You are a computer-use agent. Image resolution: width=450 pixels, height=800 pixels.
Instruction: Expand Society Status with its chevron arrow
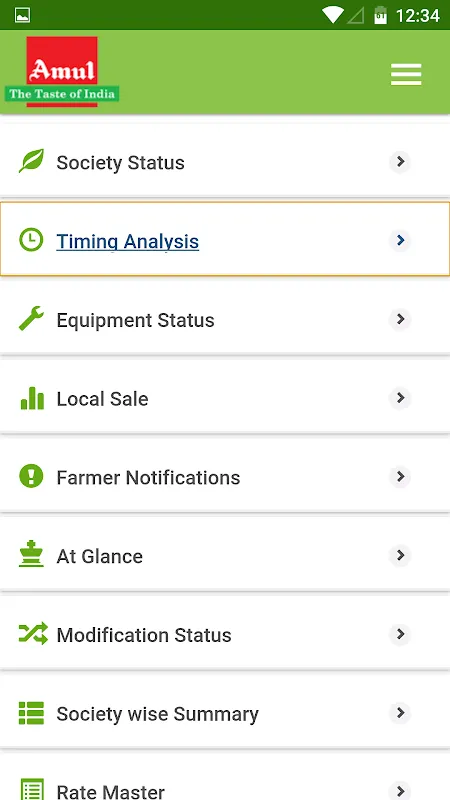click(400, 162)
